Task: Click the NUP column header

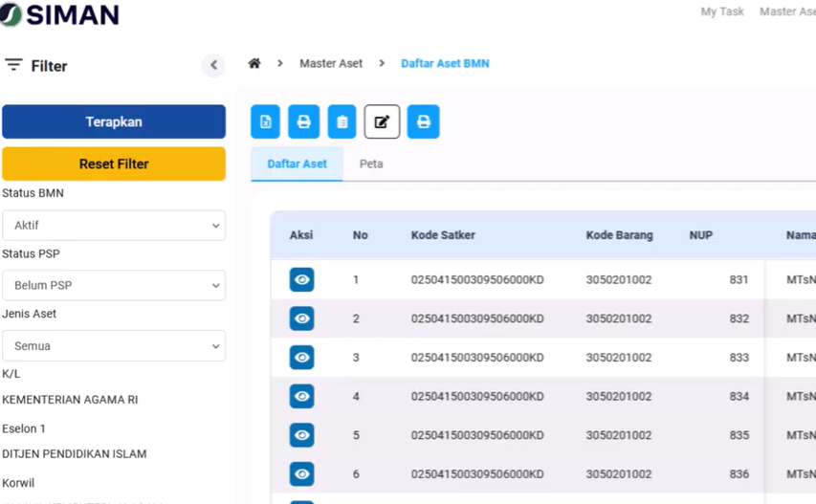Action: [701, 235]
